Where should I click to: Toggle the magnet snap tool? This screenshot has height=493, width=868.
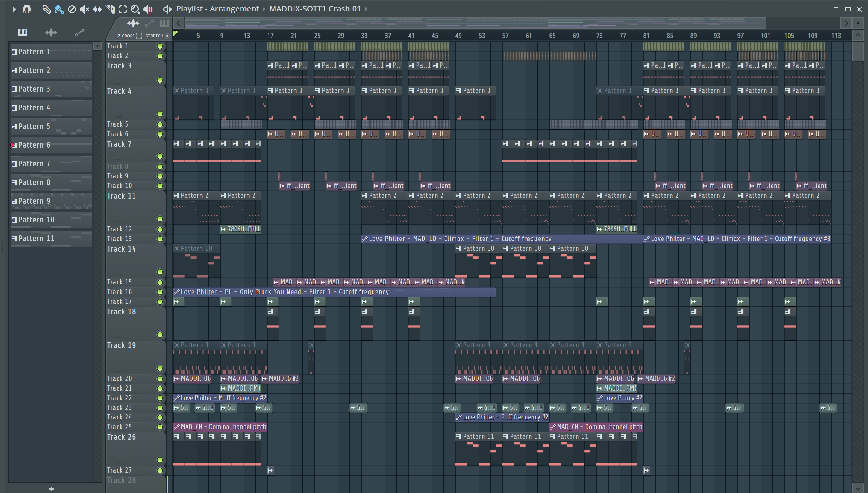tap(27, 9)
